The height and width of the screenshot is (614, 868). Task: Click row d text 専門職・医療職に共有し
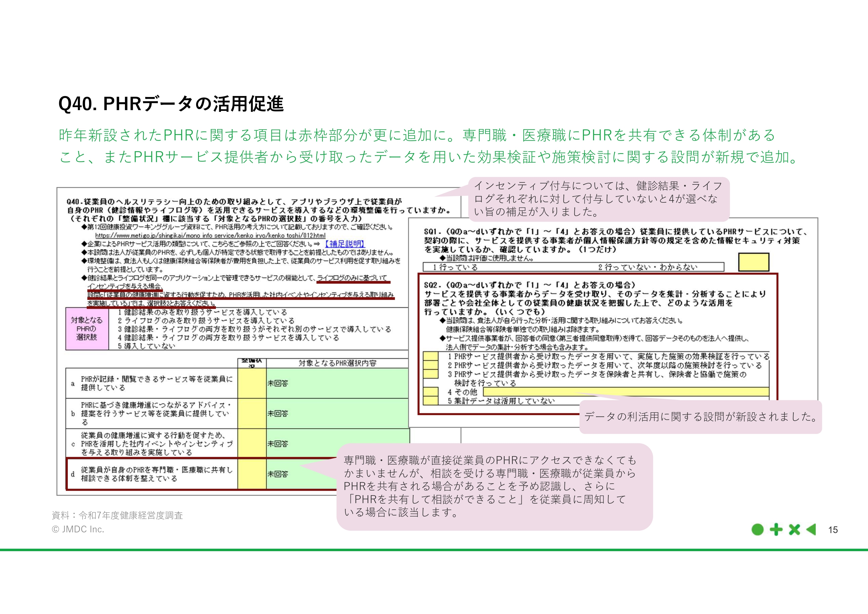click(x=157, y=474)
